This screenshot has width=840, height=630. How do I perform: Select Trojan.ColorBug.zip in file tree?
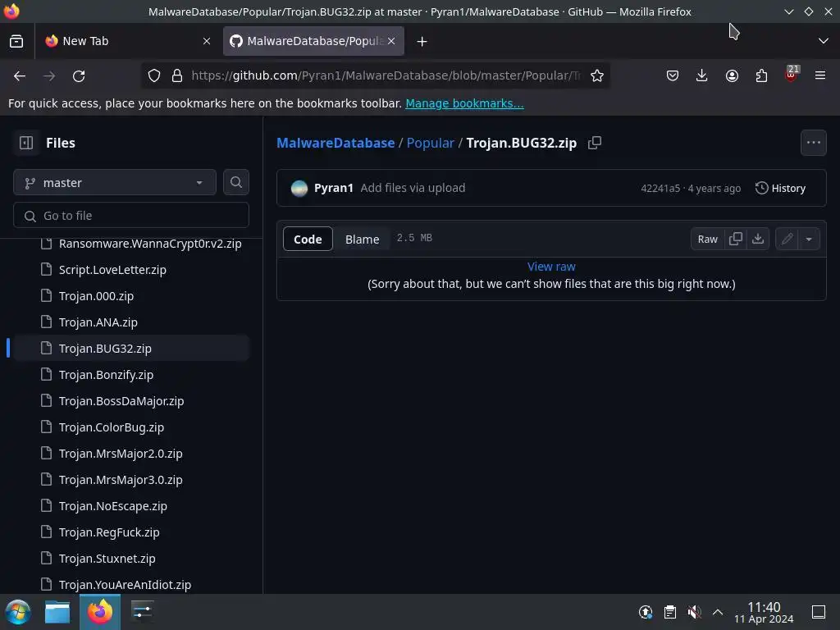coord(131,427)
